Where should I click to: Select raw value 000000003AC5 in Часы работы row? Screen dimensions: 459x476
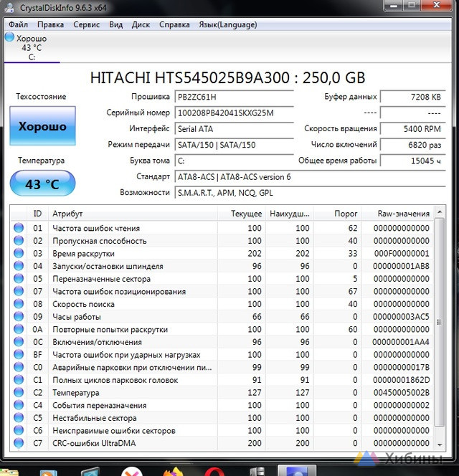pos(401,317)
